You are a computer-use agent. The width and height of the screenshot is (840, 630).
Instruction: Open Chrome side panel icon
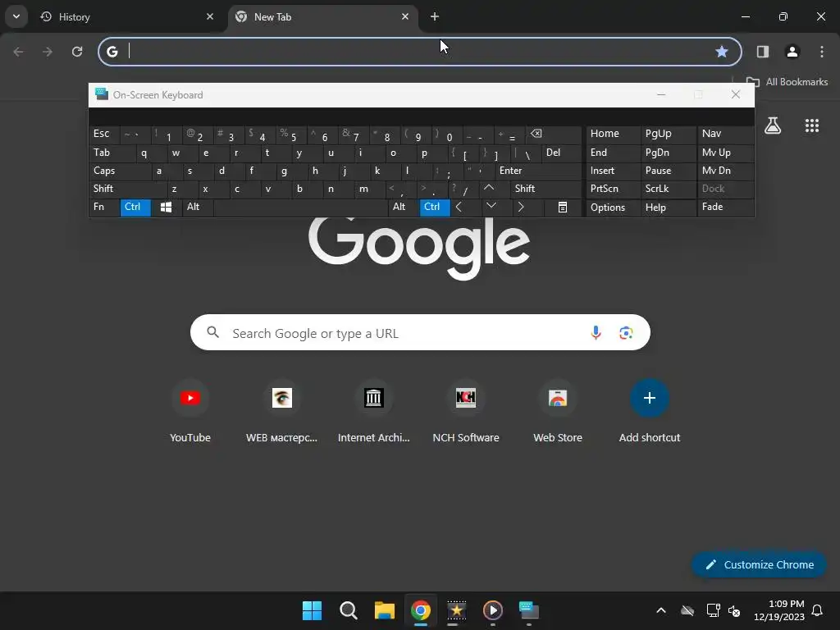tap(762, 52)
